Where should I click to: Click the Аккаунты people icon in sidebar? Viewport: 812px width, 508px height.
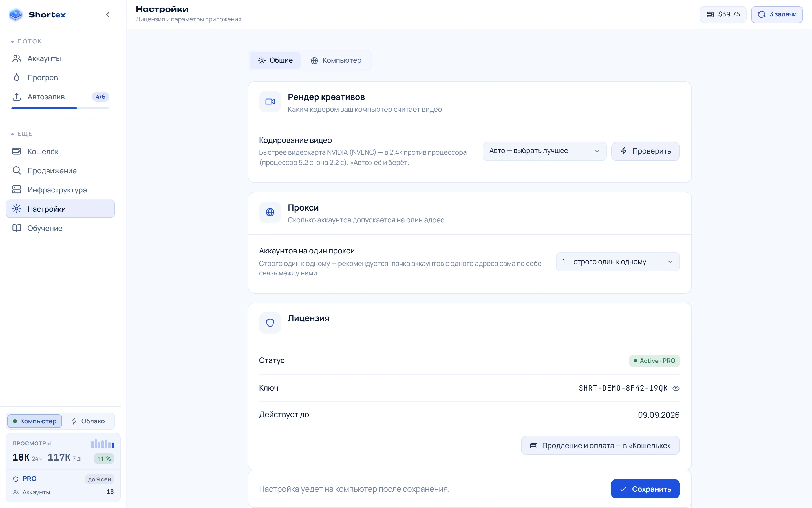[16, 58]
